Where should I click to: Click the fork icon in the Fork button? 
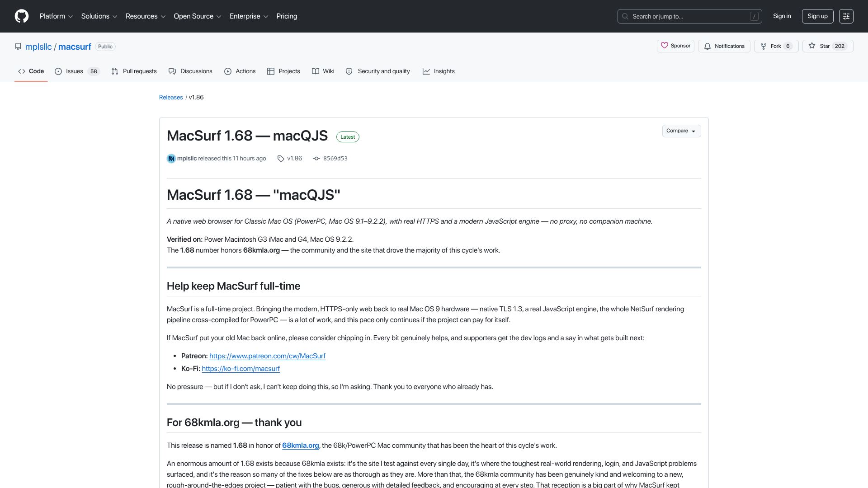764,46
